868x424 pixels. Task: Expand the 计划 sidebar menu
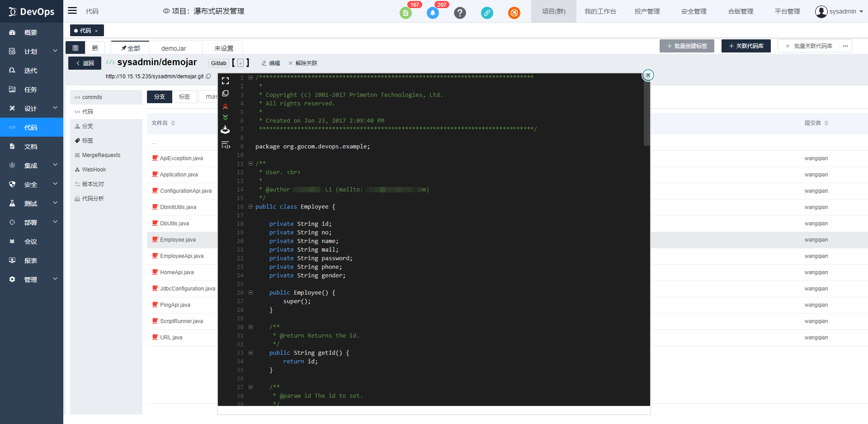coord(31,52)
